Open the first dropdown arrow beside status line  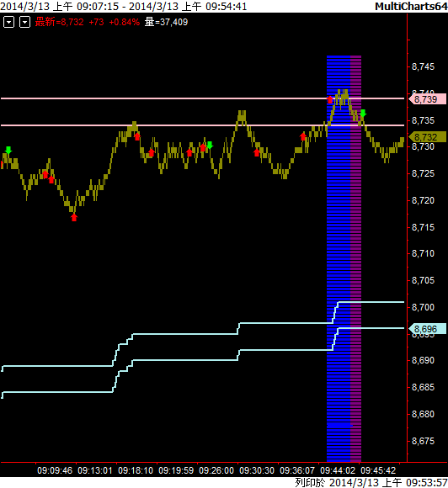pos(8,22)
